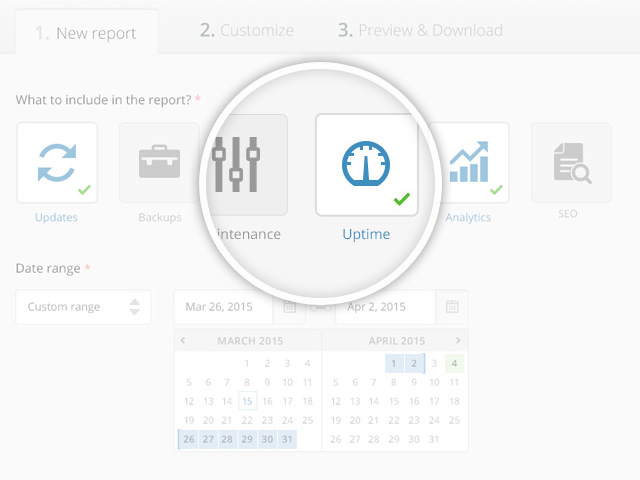Pick March 15 in the calendar
The image size is (640, 480).
click(247, 401)
